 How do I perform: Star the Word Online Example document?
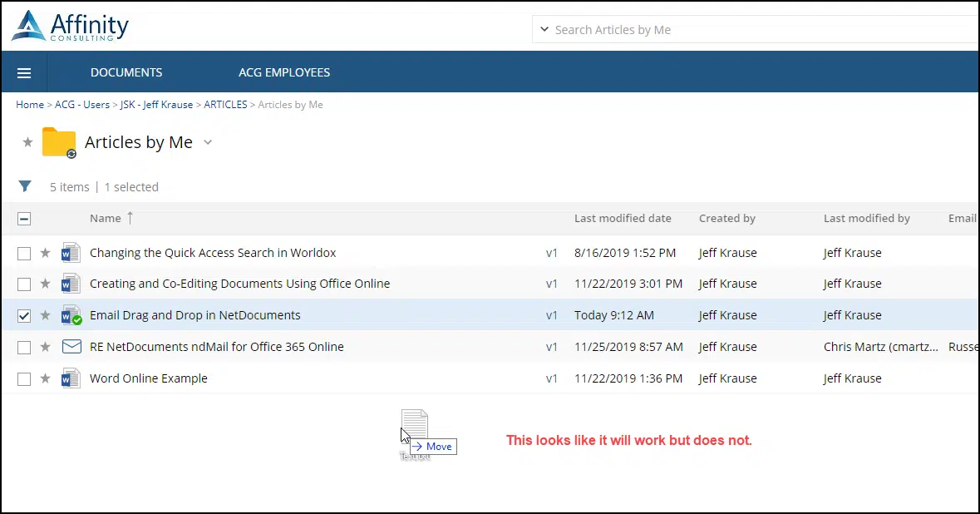[45, 379]
